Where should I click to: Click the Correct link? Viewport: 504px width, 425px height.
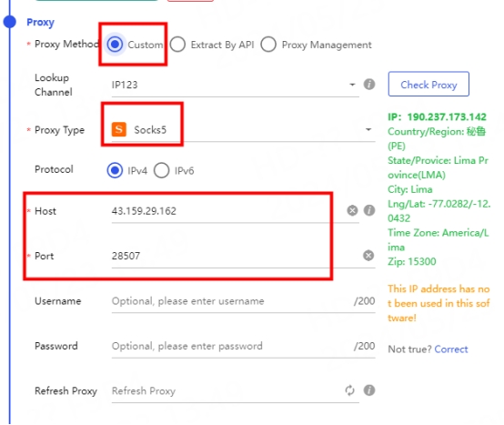(451, 349)
